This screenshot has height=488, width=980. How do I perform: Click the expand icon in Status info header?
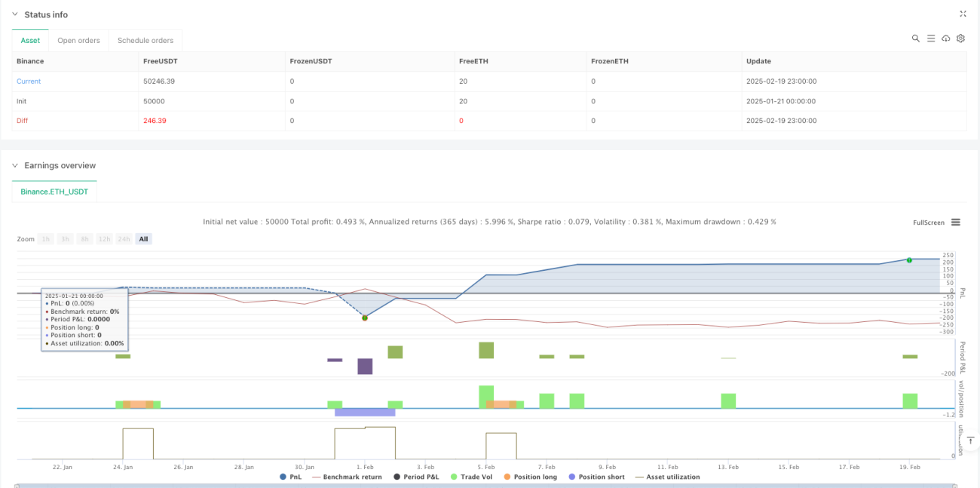tap(963, 14)
